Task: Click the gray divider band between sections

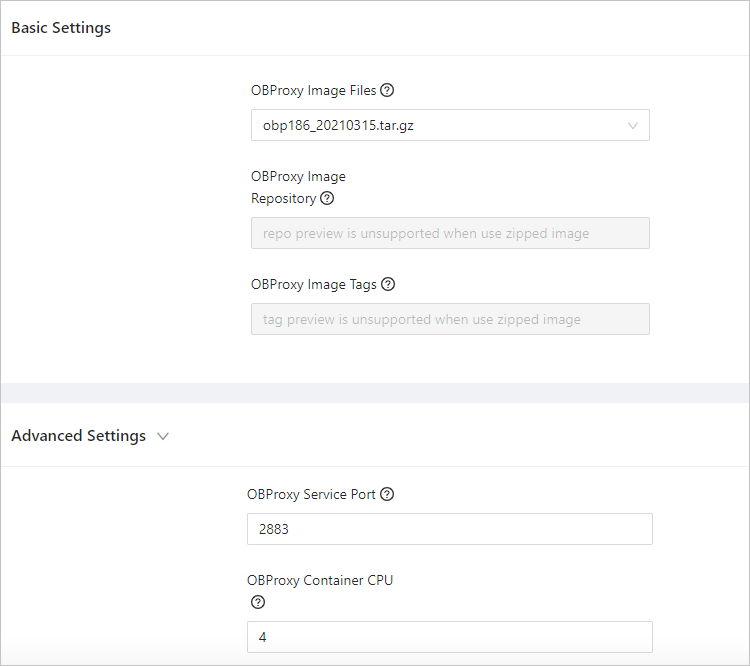Action: 375,393
